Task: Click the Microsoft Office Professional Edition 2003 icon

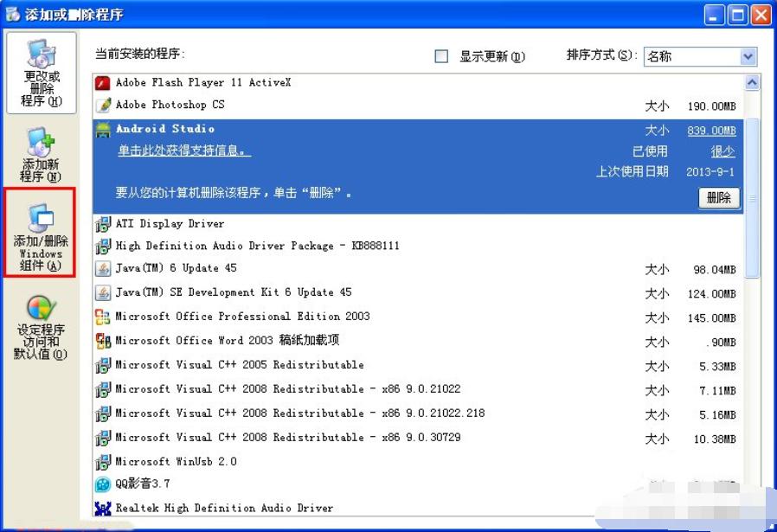Action: coord(103,317)
